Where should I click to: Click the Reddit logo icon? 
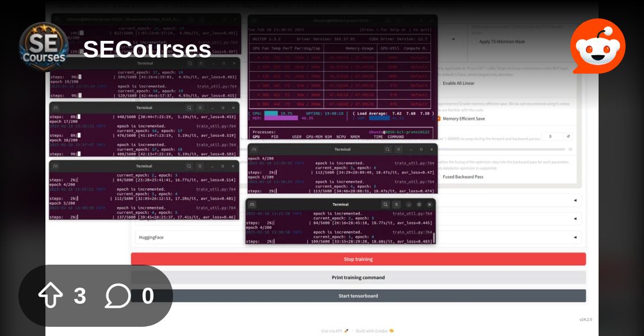tap(598, 46)
